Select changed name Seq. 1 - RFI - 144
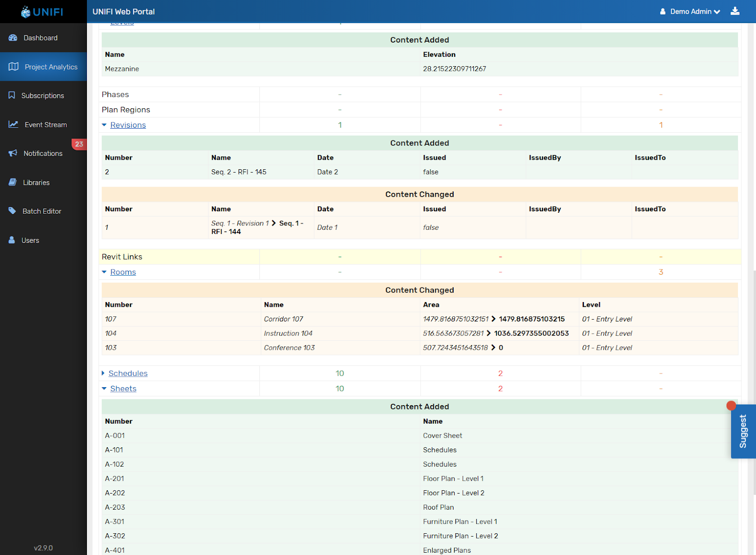 pos(257,227)
